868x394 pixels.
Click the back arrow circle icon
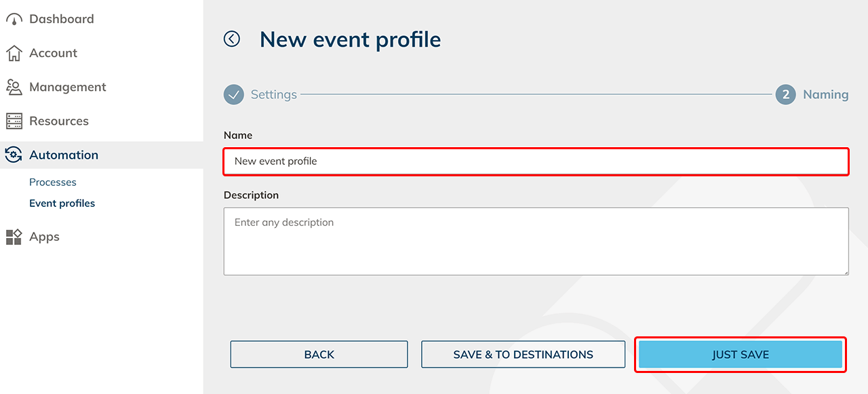pyautogui.click(x=232, y=39)
